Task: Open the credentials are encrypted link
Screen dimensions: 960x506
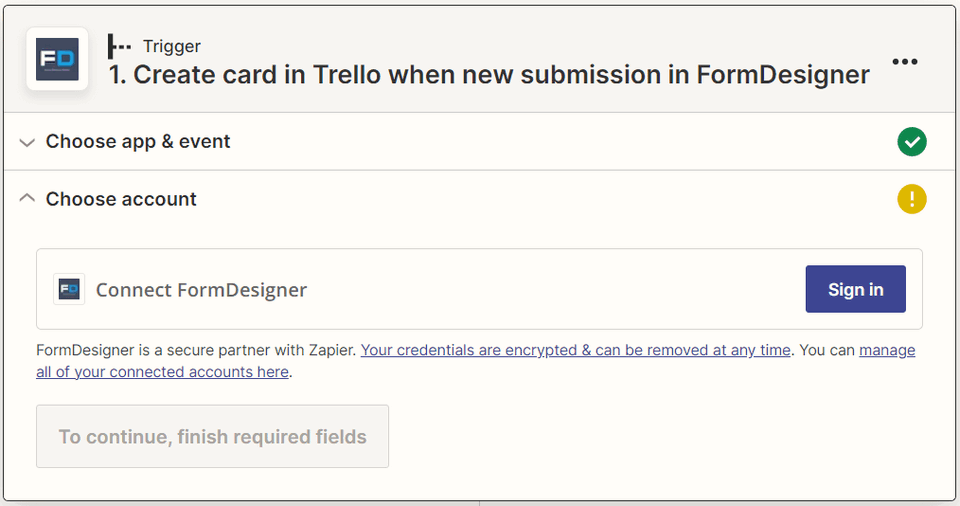Action: pyautogui.click(x=576, y=350)
